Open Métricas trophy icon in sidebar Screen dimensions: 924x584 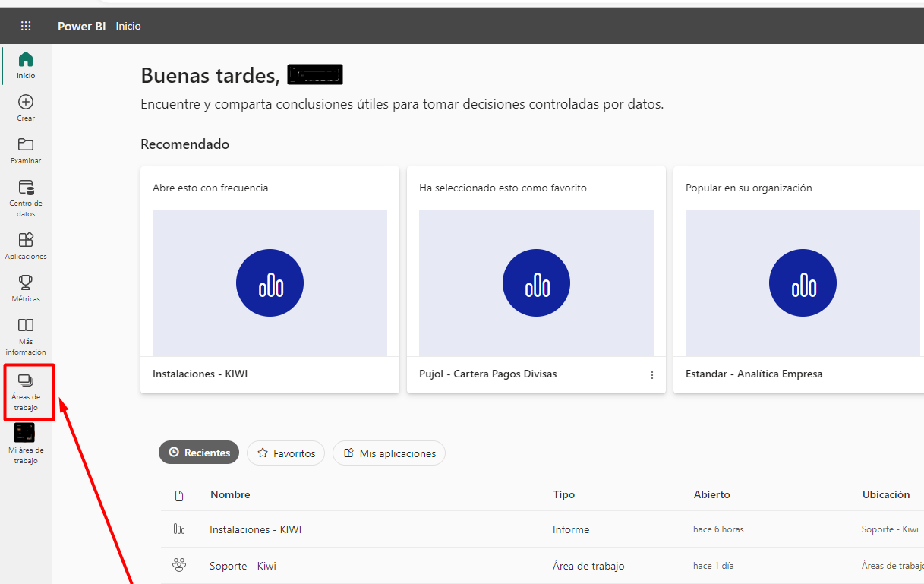coord(26,283)
